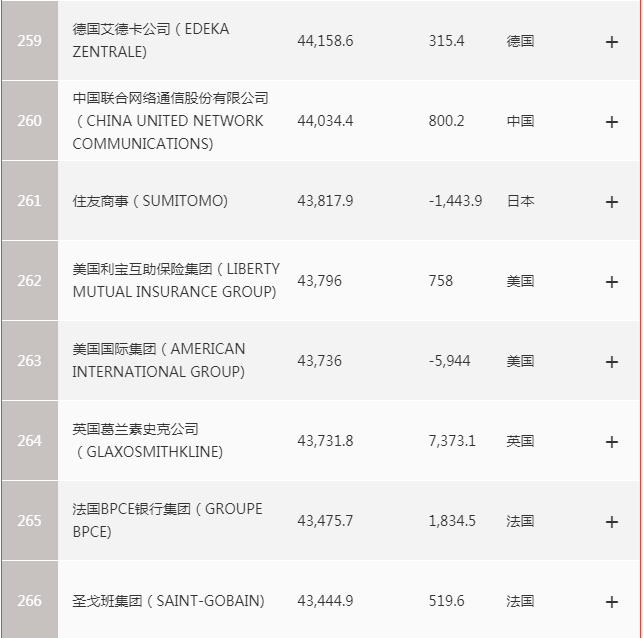Expand the EDEKA Zentrale row details
This screenshot has height=638, width=643.
pos(612,42)
